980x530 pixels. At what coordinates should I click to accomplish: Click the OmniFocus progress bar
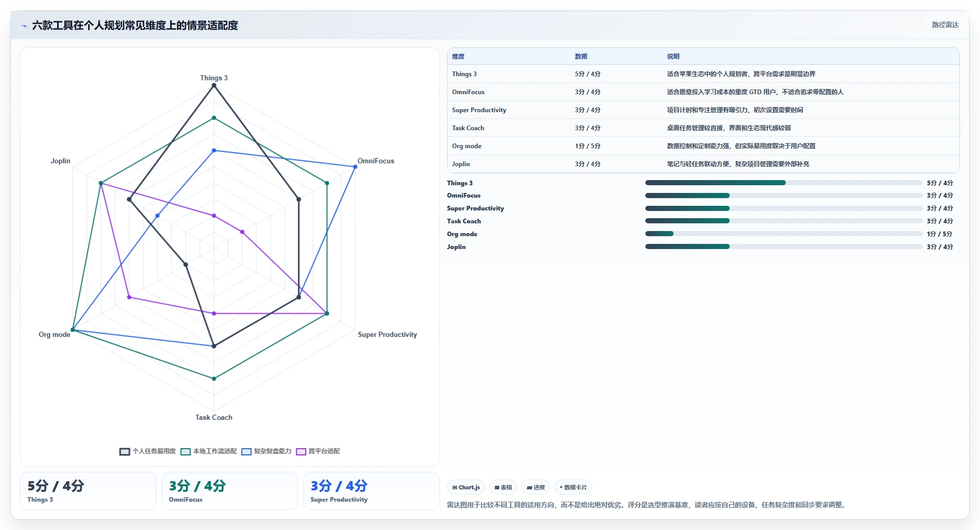pos(784,196)
